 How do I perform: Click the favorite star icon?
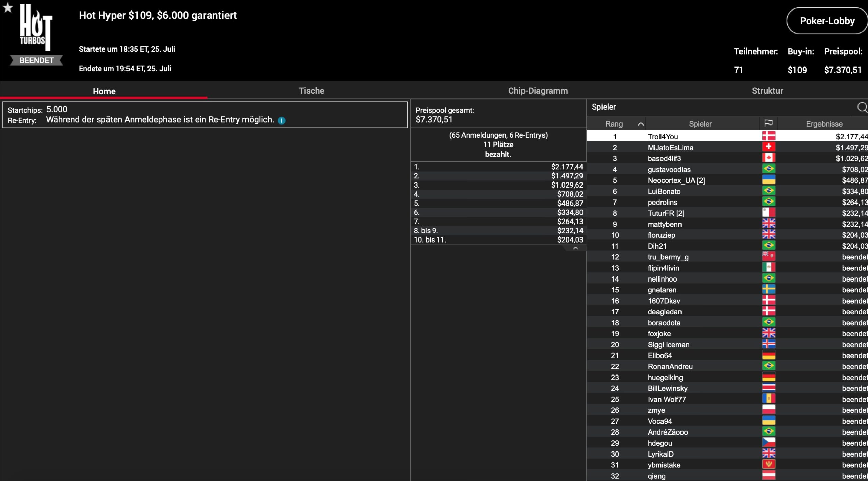tap(8, 7)
